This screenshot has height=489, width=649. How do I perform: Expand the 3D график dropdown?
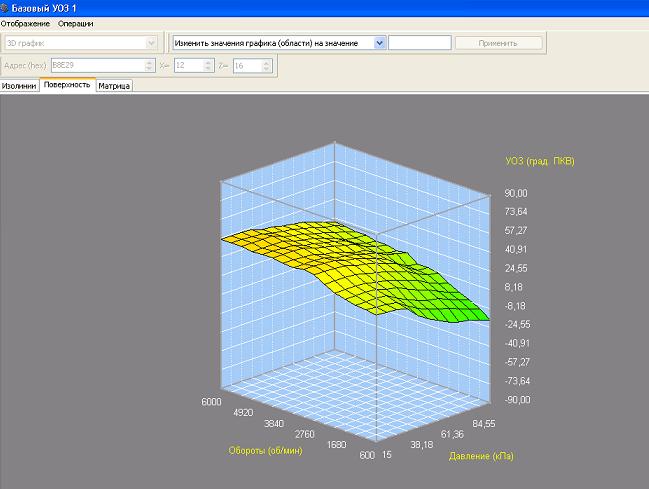tap(151, 43)
